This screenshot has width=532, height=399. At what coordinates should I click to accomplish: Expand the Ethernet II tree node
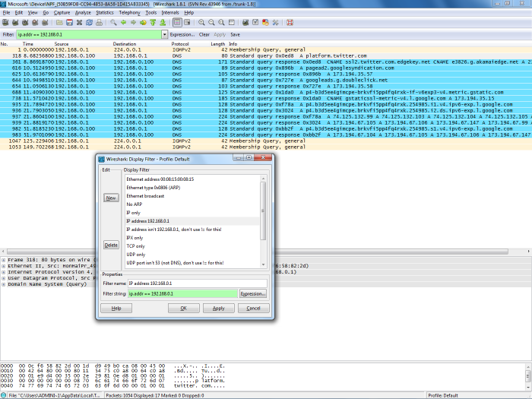click(x=3, y=266)
